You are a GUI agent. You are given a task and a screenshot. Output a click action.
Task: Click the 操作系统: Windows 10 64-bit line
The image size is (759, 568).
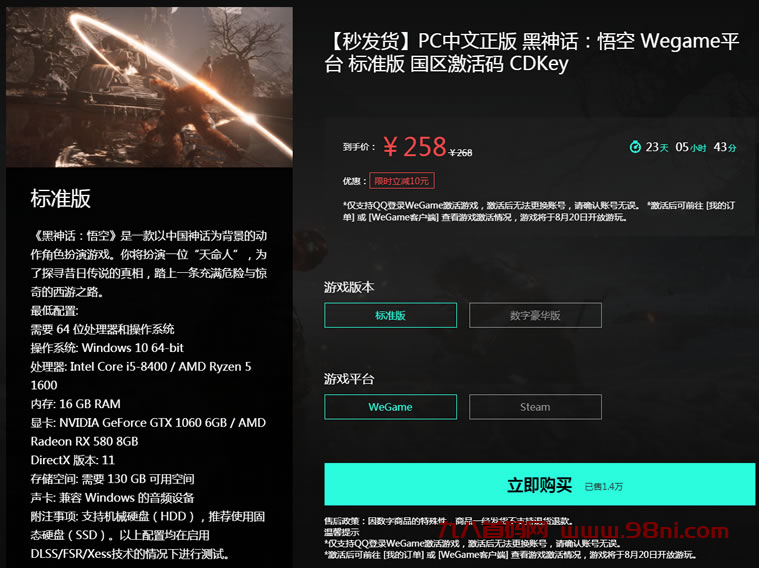click(x=107, y=348)
